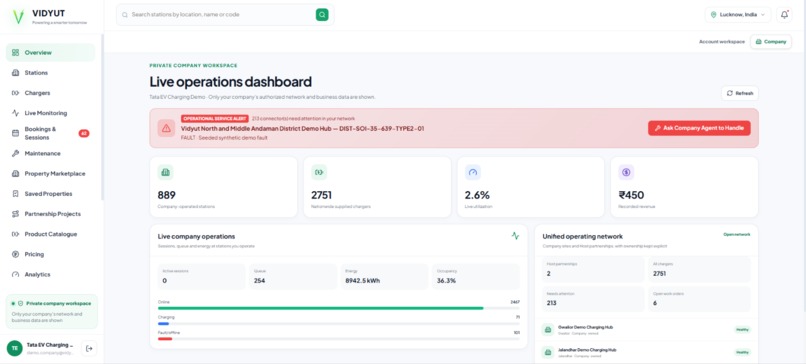Focus the station search input field
This screenshot has width=806, height=364.
point(222,15)
